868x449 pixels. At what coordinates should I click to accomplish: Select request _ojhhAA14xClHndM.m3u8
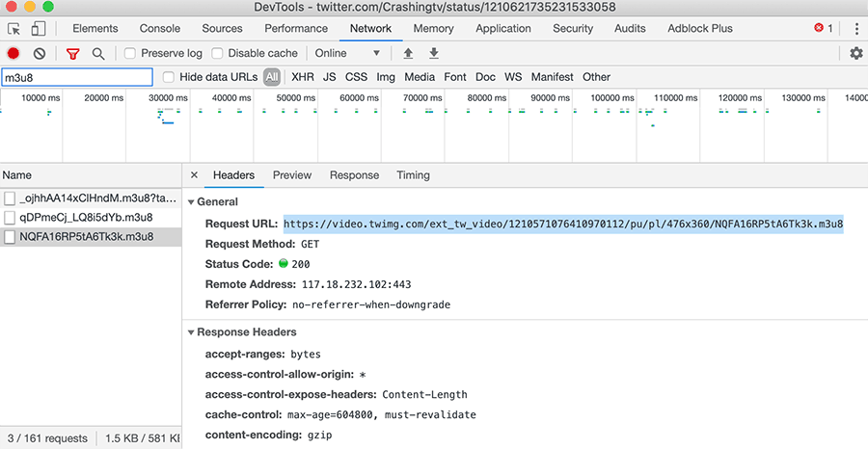(x=91, y=198)
